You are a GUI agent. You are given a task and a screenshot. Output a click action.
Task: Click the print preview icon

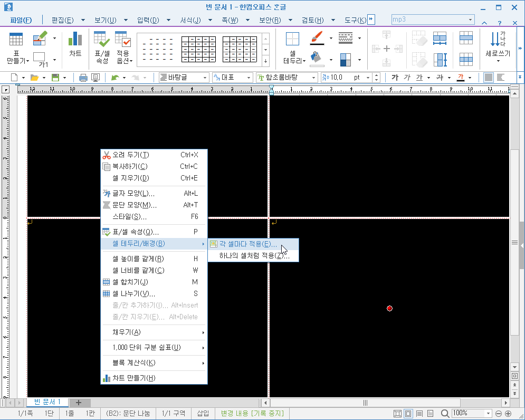point(96,78)
